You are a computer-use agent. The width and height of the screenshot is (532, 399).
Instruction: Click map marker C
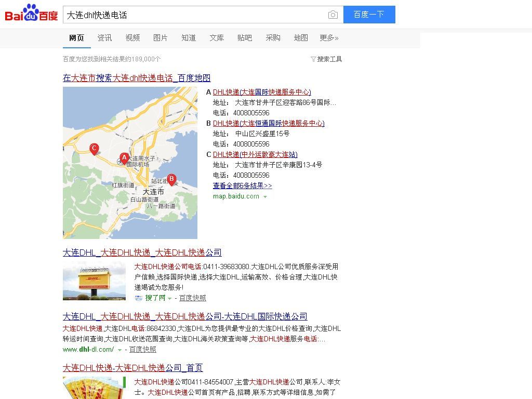click(94, 149)
